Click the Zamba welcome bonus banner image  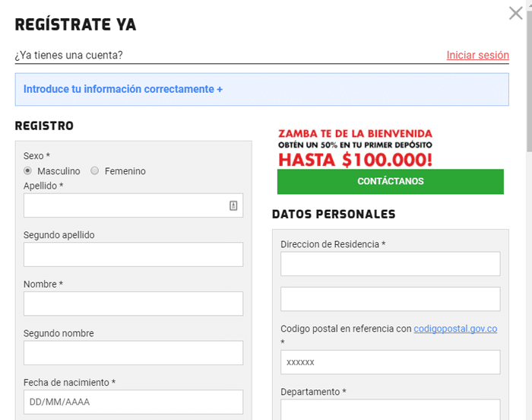click(355, 148)
